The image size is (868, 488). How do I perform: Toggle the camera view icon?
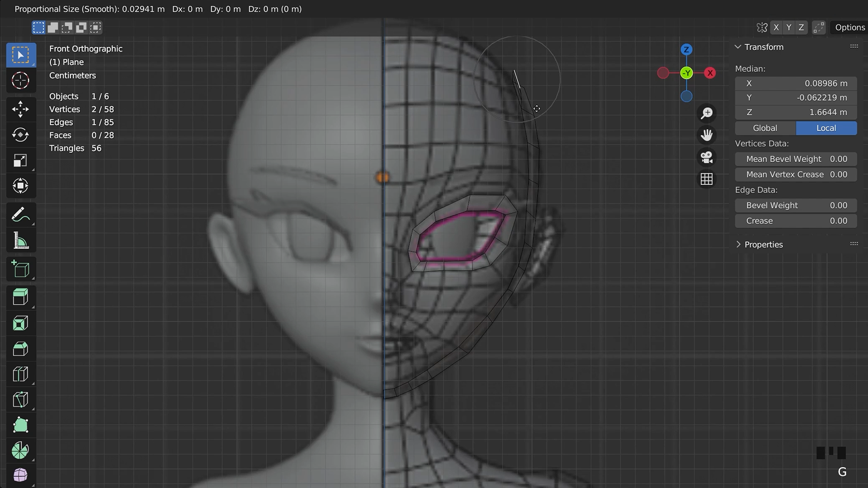(x=707, y=157)
